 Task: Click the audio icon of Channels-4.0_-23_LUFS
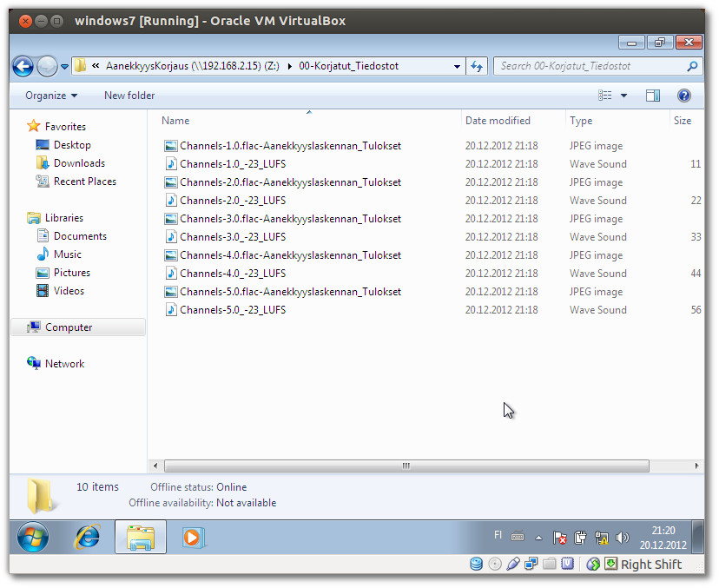[170, 274]
